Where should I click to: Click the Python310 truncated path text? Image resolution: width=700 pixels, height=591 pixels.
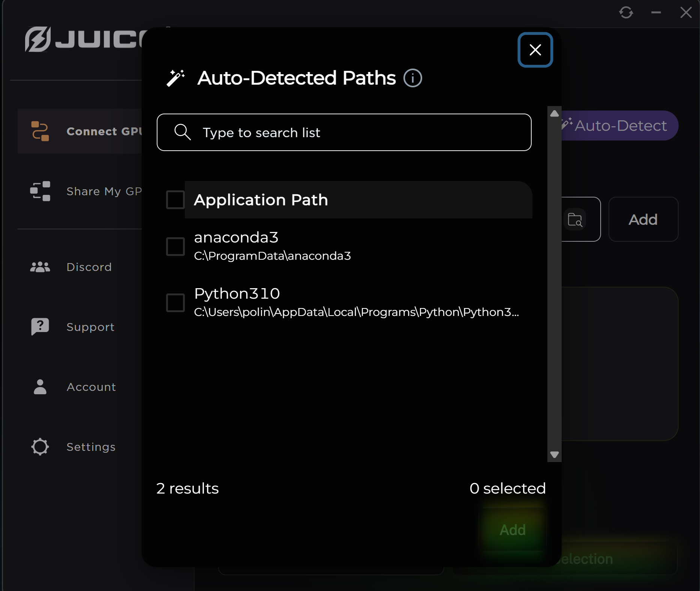[357, 312]
